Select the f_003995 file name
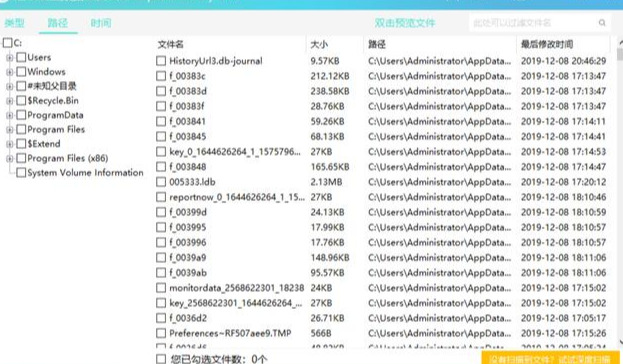623x364 pixels. [188, 227]
